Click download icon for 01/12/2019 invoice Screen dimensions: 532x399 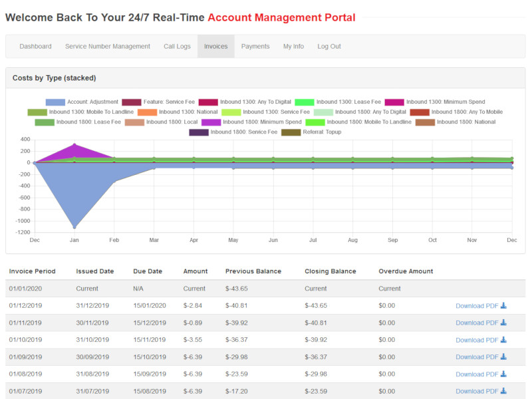click(x=503, y=306)
